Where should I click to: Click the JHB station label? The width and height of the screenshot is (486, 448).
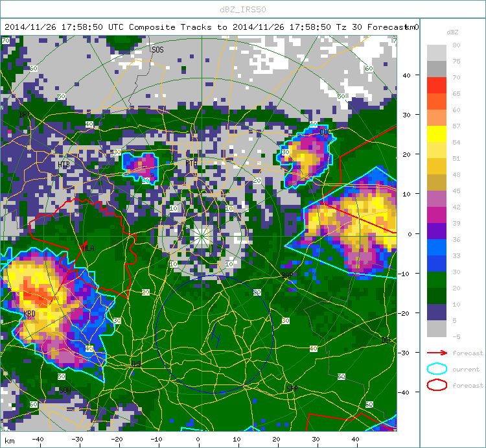136,364
